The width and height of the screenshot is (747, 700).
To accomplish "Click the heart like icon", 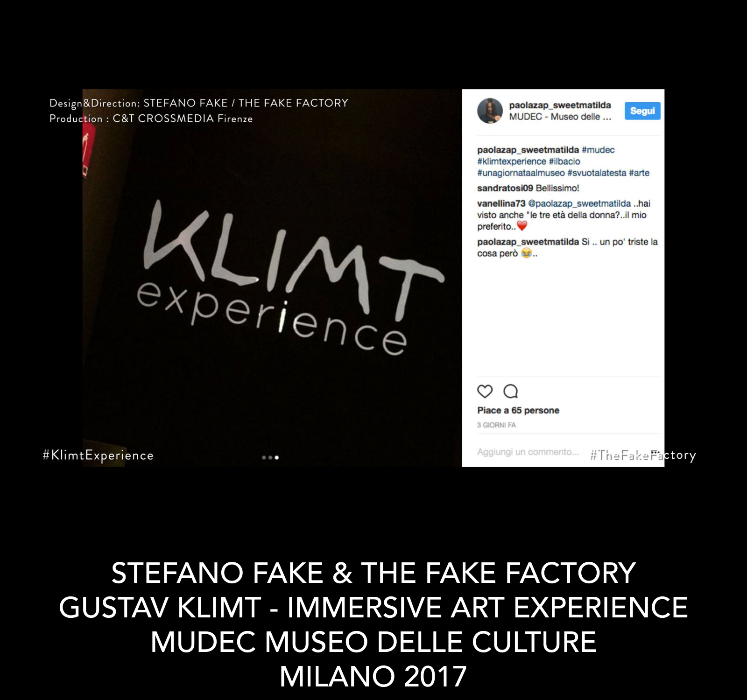I will (x=485, y=391).
